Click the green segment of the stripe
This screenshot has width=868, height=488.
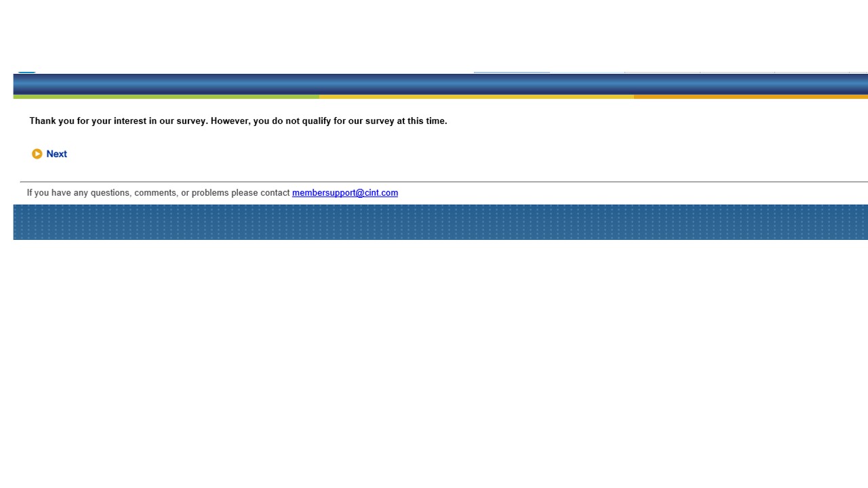pyautogui.click(x=166, y=97)
